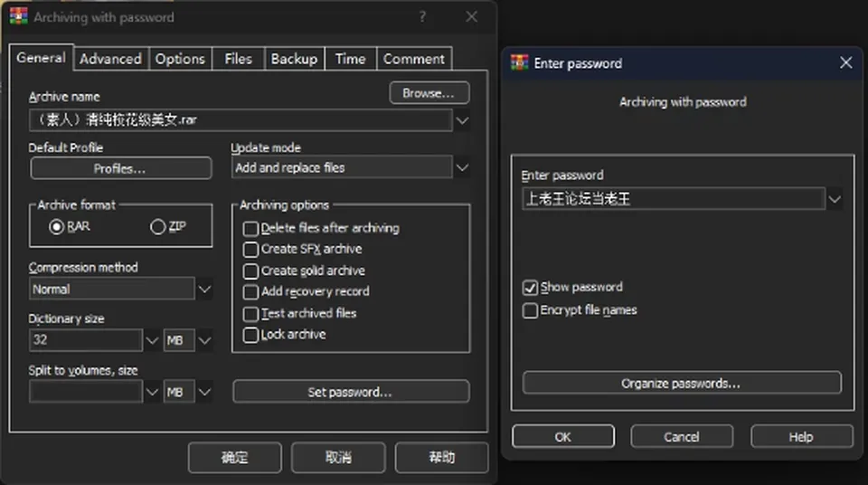This screenshot has height=485, width=868.
Task: Click the WinRAR icon in Archiving window title
Action: [18, 16]
